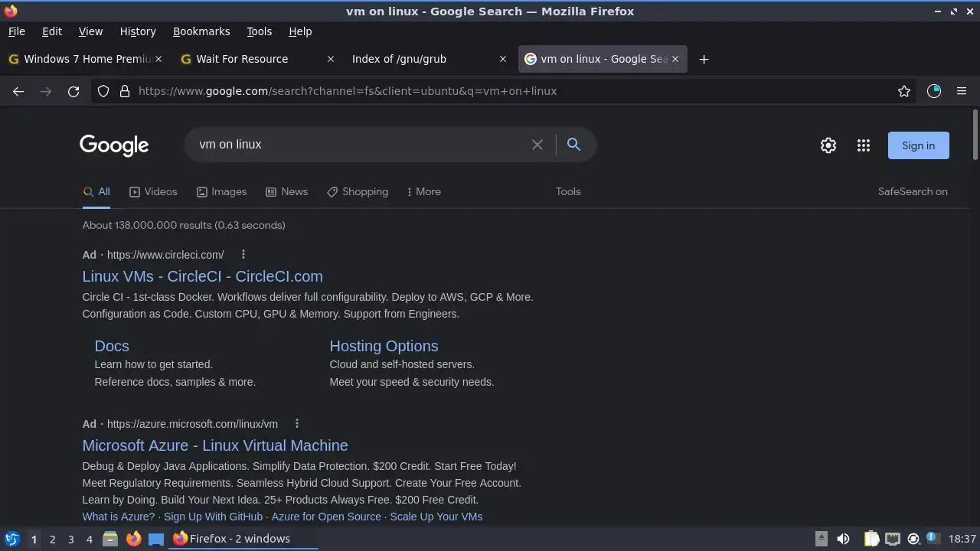
Task: Switch to workspace 3 in the pager
Action: [70, 539]
